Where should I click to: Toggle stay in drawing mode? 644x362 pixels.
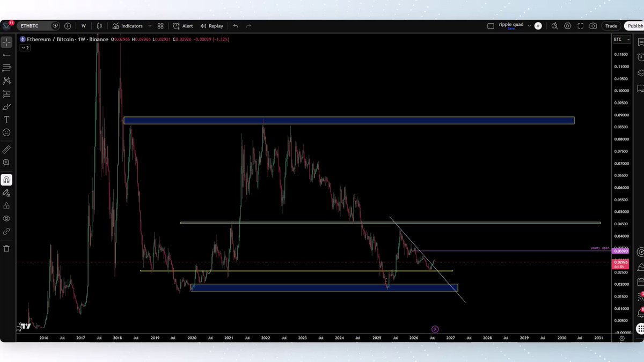click(x=6, y=193)
